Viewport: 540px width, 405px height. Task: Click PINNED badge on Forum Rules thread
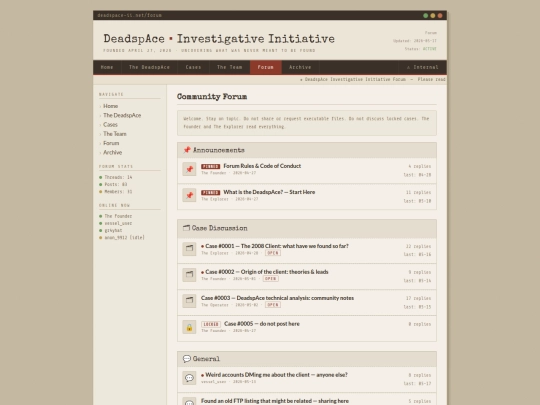tap(210, 166)
